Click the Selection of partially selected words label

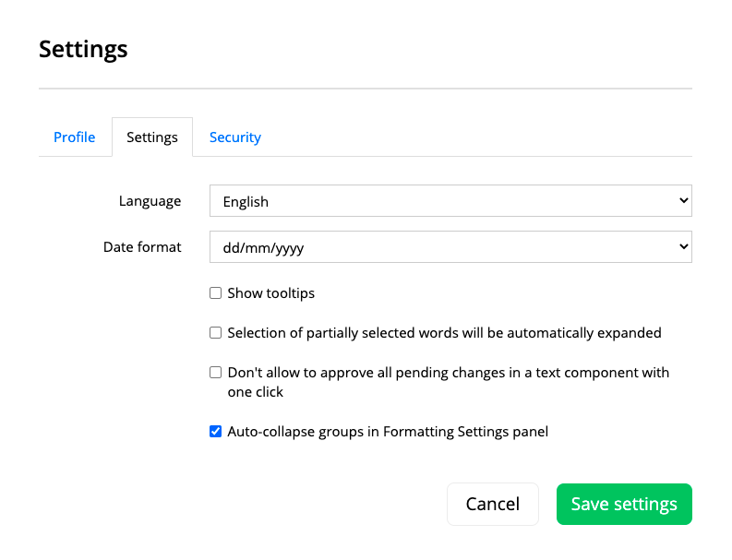pos(444,333)
